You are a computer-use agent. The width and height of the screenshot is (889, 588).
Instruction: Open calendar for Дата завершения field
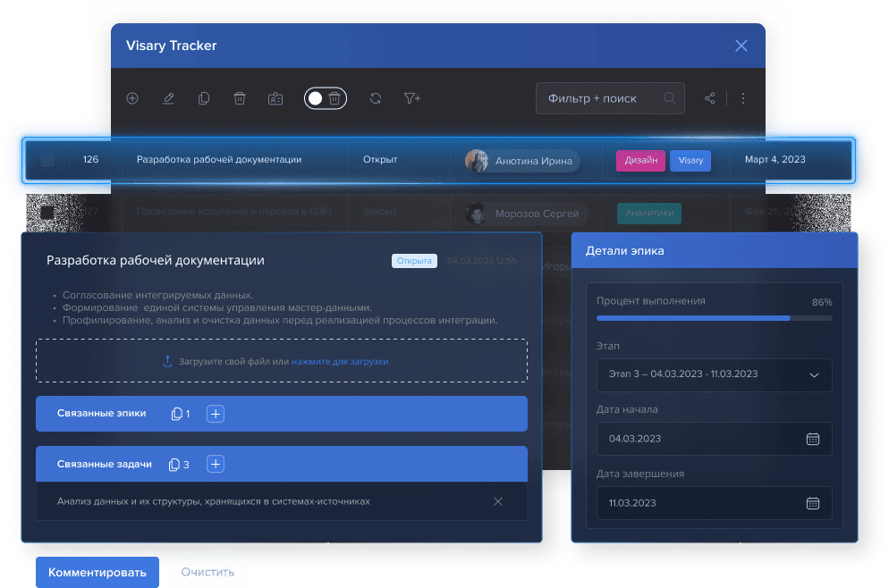point(812,503)
